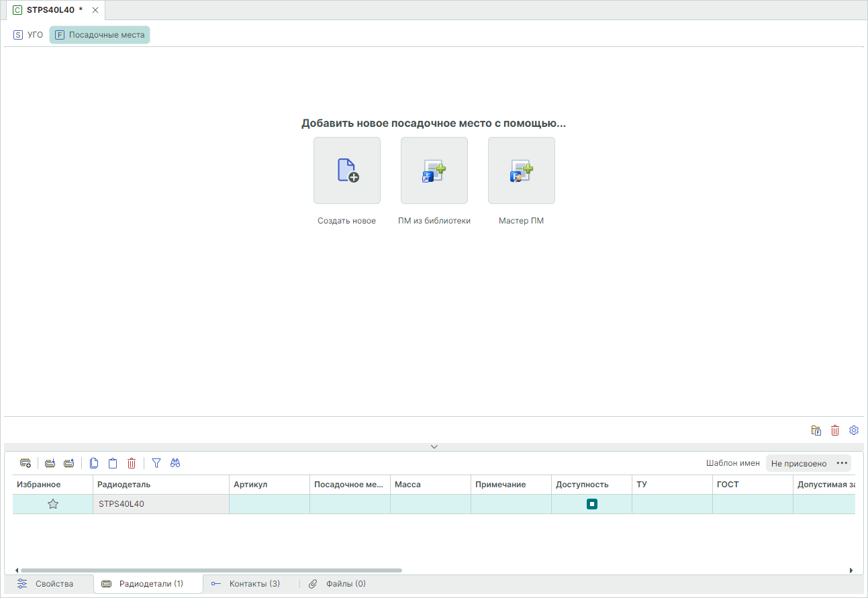
Task: Switch to the 'Контакты (3)' tab
Action: coord(246,584)
